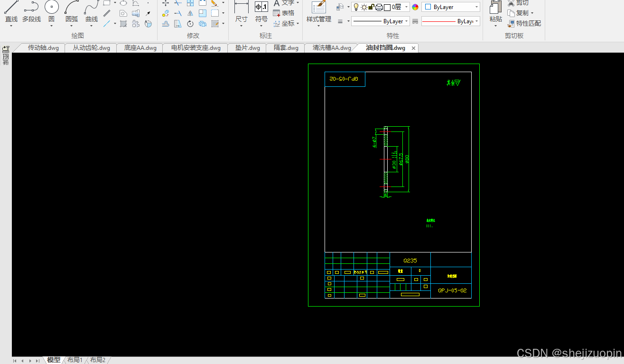Click the linetype list icon
This screenshot has height=364, width=624.
tap(415, 21)
